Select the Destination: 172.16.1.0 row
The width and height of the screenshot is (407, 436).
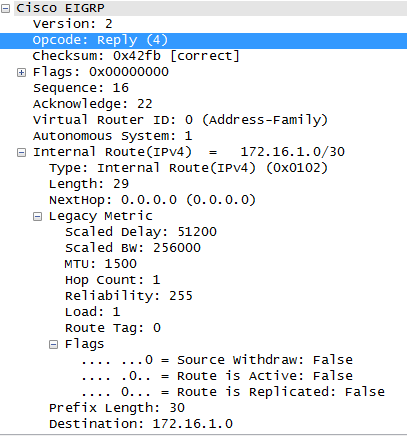coord(141,424)
